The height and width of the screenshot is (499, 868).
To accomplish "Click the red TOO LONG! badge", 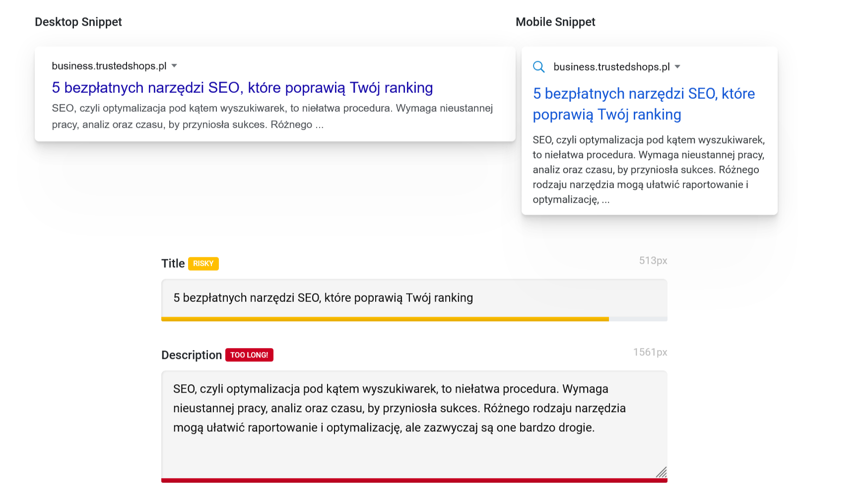I will click(249, 355).
